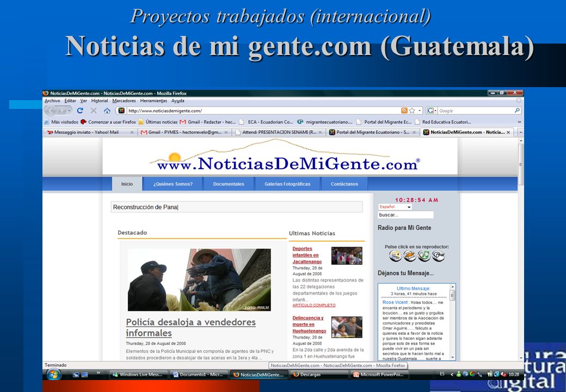
Task: Open the Últimas noticias bookmark
Action: (x=158, y=122)
